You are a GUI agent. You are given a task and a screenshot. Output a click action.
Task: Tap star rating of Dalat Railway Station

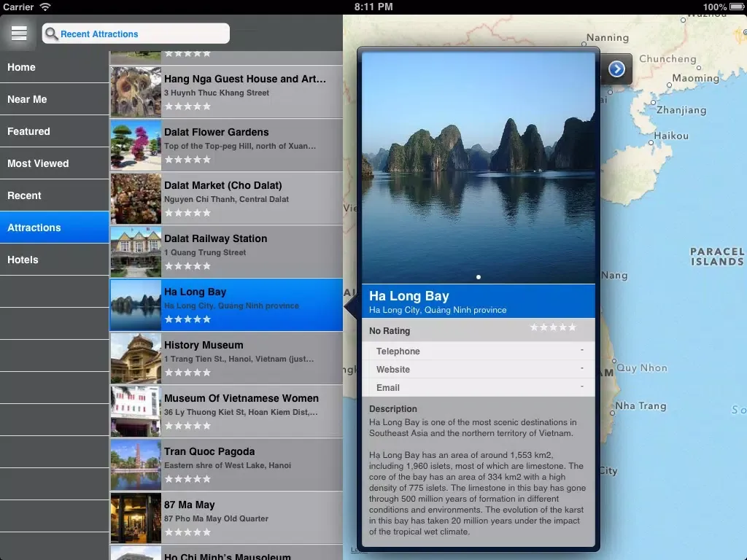[187, 265]
